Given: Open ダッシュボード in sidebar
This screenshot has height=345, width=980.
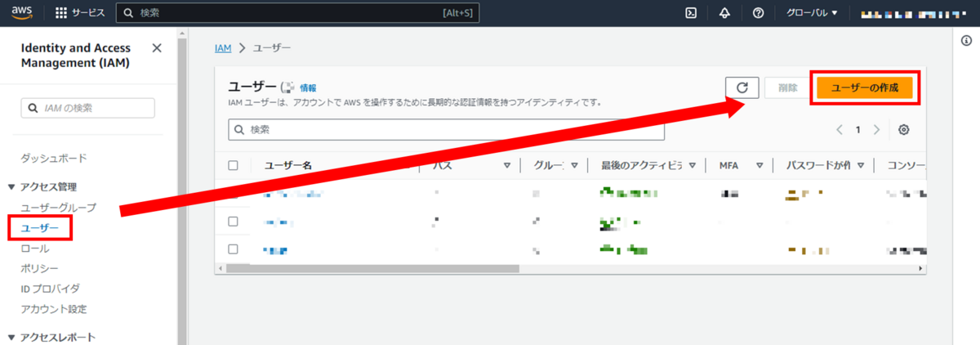Looking at the screenshot, I should (54, 158).
